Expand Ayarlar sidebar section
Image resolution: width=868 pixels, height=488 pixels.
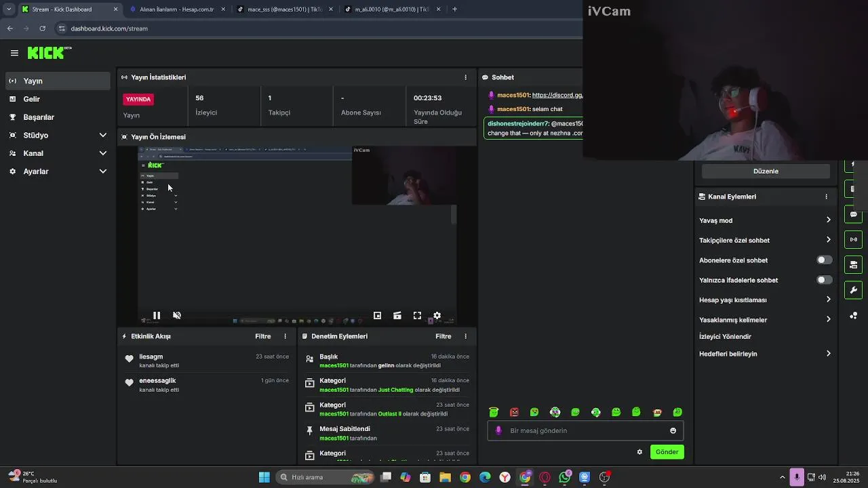pyautogui.click(x=103, y=171)
